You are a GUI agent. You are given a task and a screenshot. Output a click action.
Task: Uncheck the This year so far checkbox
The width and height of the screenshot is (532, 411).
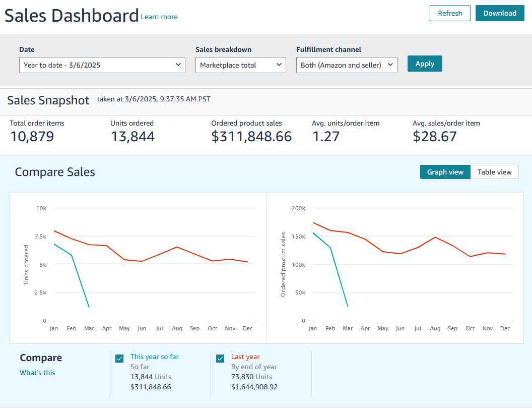pos(119,359)
